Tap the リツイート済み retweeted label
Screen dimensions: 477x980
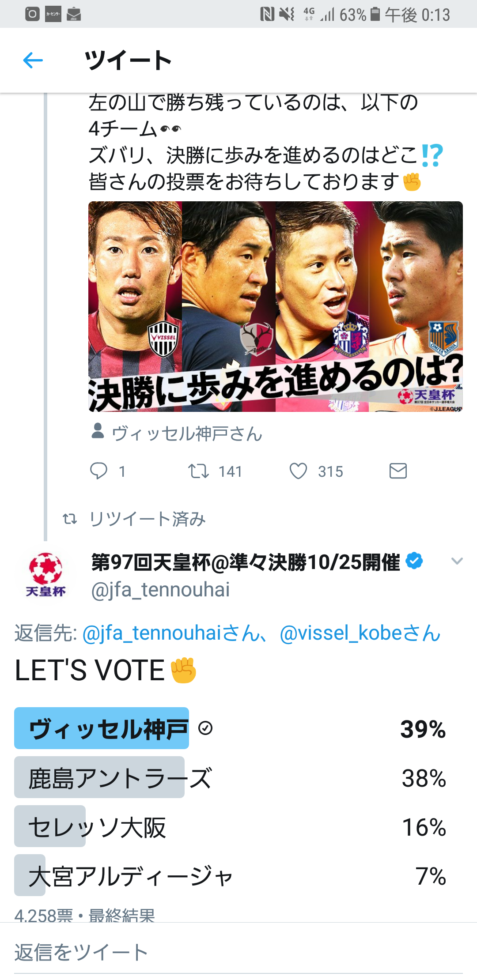(x=147, y=519)
